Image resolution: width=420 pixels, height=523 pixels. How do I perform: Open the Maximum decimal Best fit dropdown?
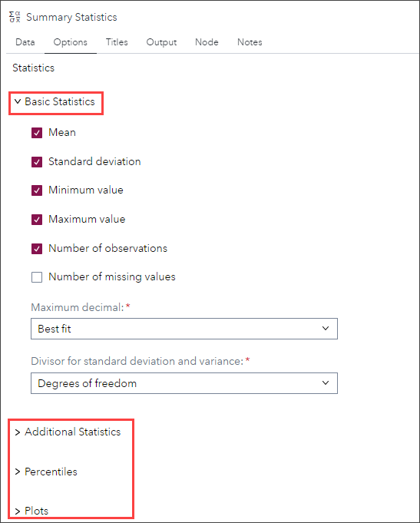(x=184, y=329)
